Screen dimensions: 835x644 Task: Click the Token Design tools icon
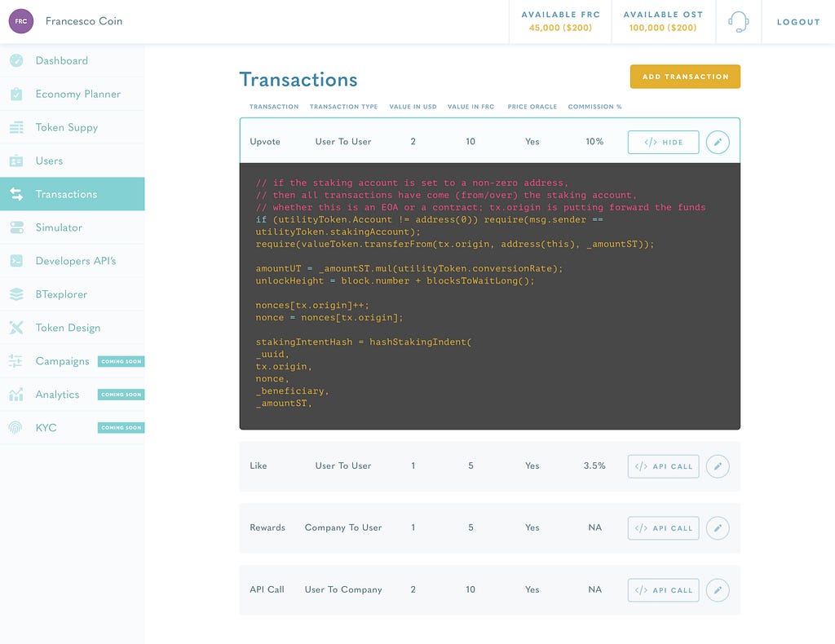click(x=16, y=328)
